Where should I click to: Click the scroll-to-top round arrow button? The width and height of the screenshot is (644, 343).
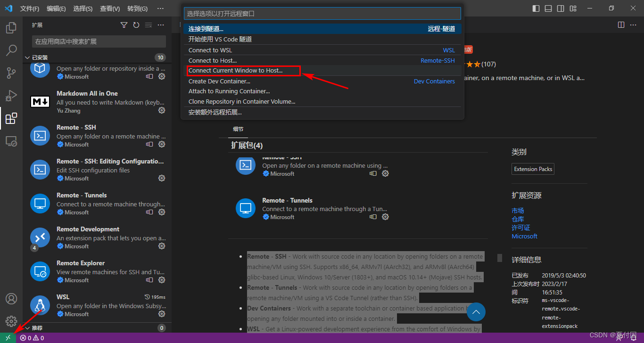coord(476,312)
